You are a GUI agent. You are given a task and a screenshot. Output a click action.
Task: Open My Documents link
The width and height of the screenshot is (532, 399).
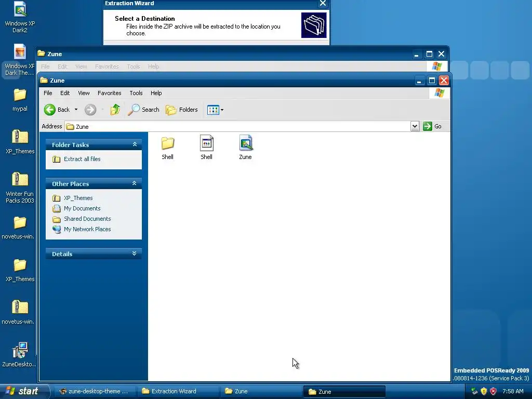(x=82, y=208)
